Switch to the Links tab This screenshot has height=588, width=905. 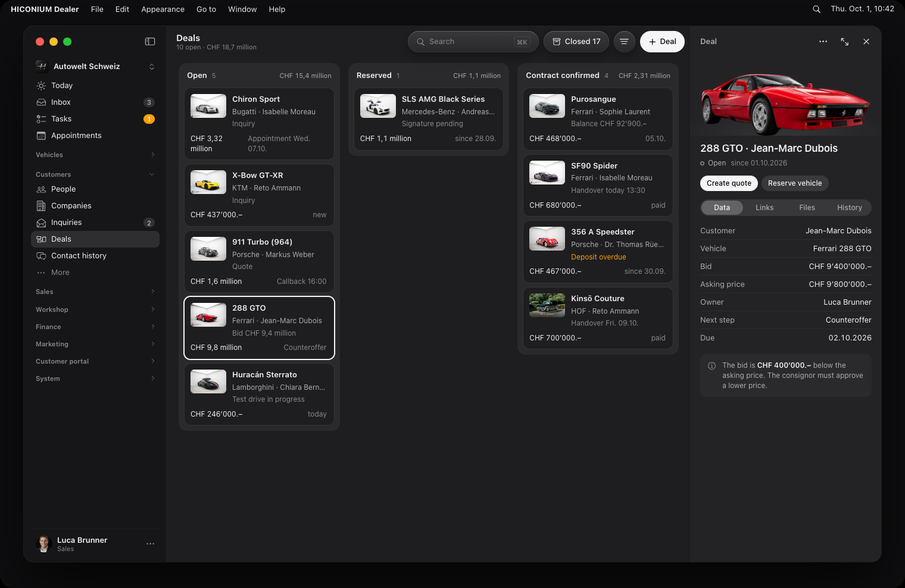[764, 208]
